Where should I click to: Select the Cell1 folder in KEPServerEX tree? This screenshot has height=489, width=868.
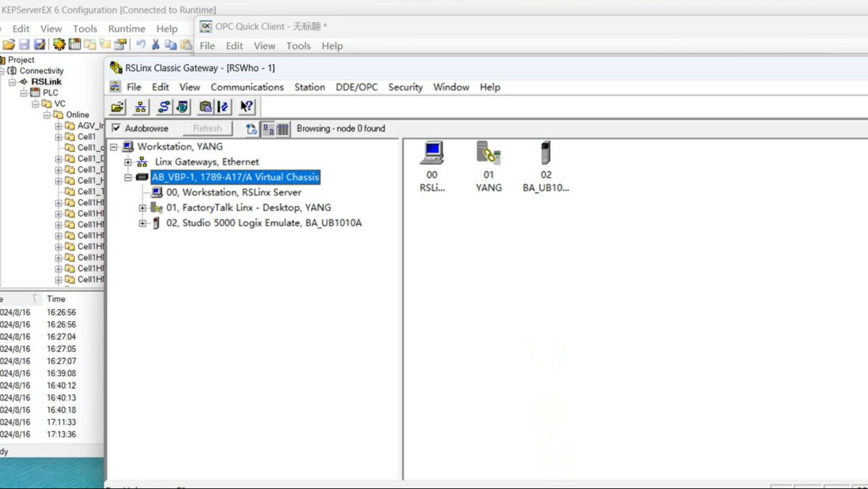(x=86, y=137)
